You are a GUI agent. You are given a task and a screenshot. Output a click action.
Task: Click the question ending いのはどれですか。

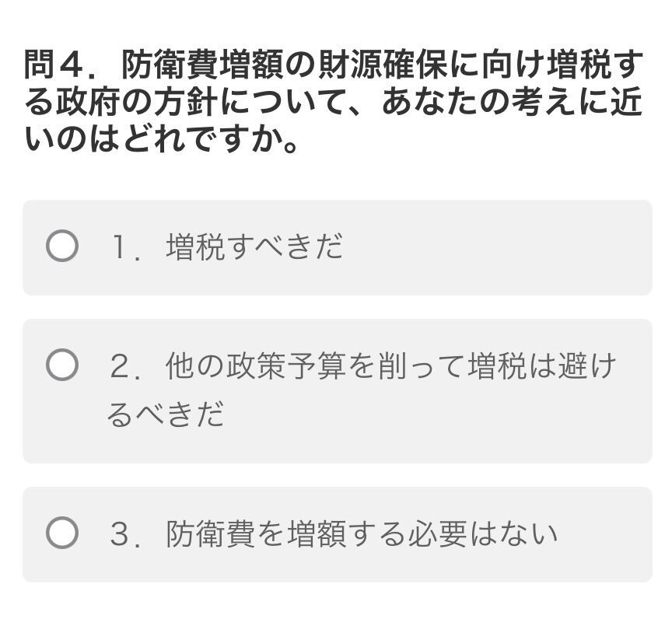[x=161, y=139]
